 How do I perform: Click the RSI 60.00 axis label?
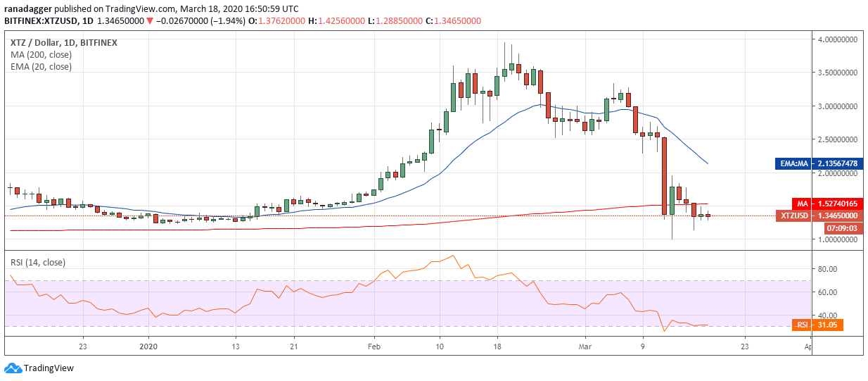[827, 292]
